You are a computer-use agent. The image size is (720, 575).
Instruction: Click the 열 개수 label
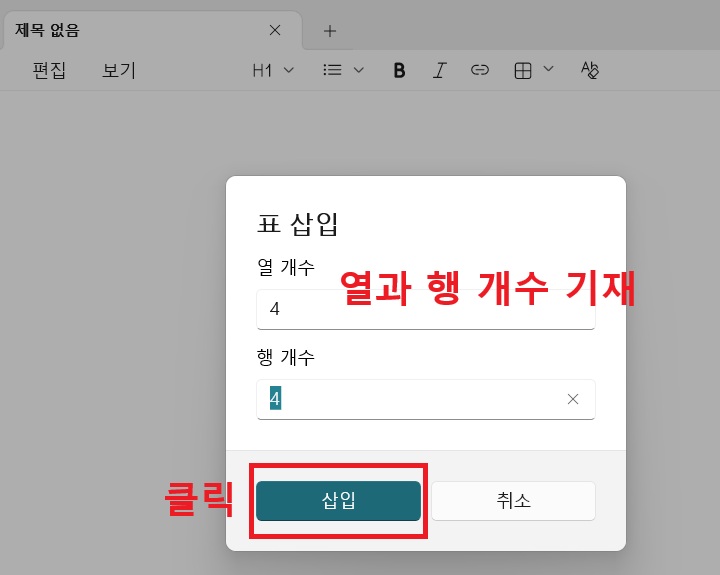point(286,267)
